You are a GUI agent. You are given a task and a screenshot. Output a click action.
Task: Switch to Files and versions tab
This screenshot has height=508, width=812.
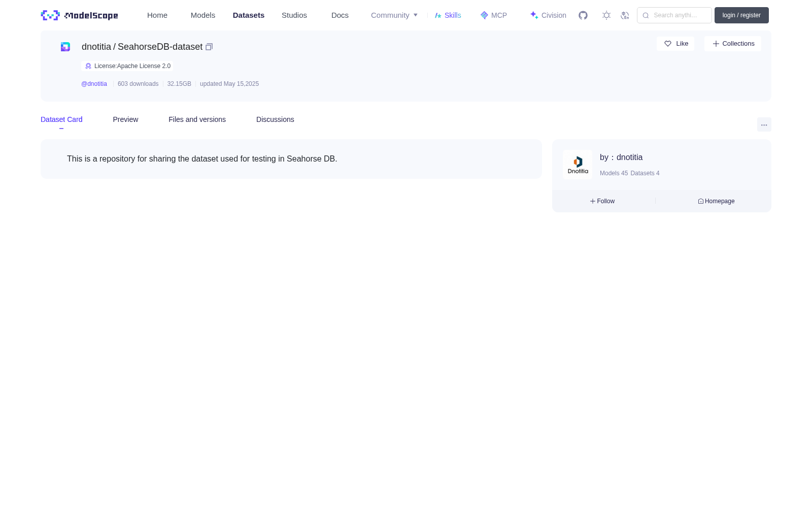(197, 119)
